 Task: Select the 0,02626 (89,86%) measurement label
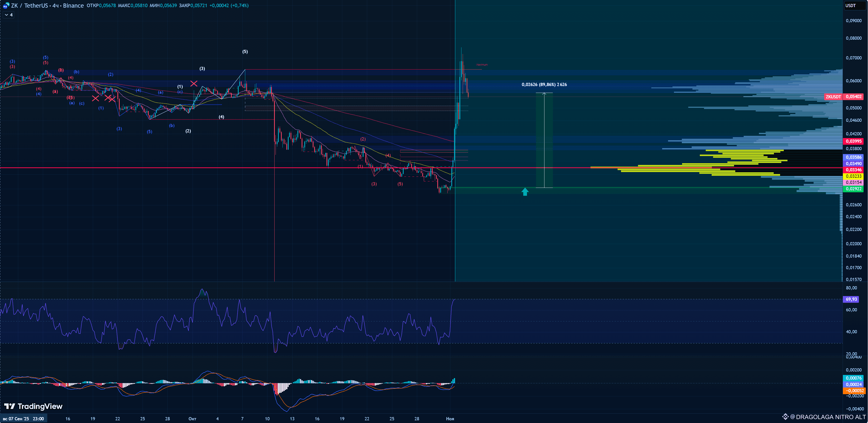544,84
